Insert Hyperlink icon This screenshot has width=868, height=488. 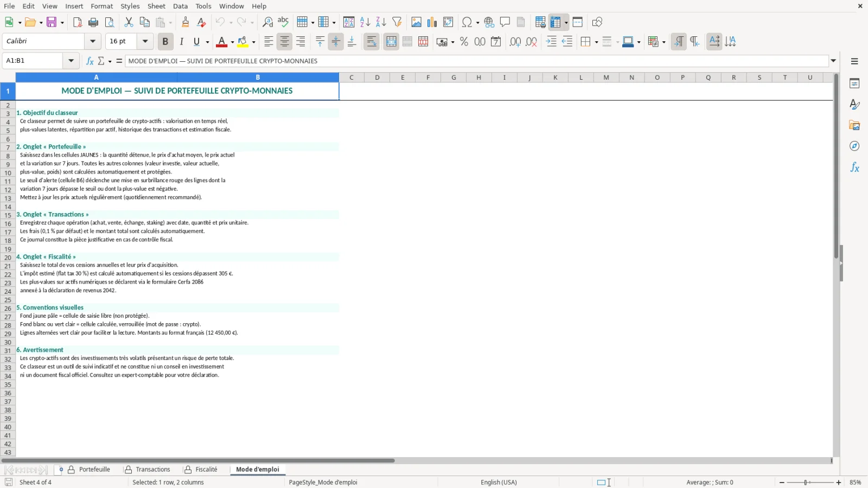pyautogui.click(x=489, y=22)
